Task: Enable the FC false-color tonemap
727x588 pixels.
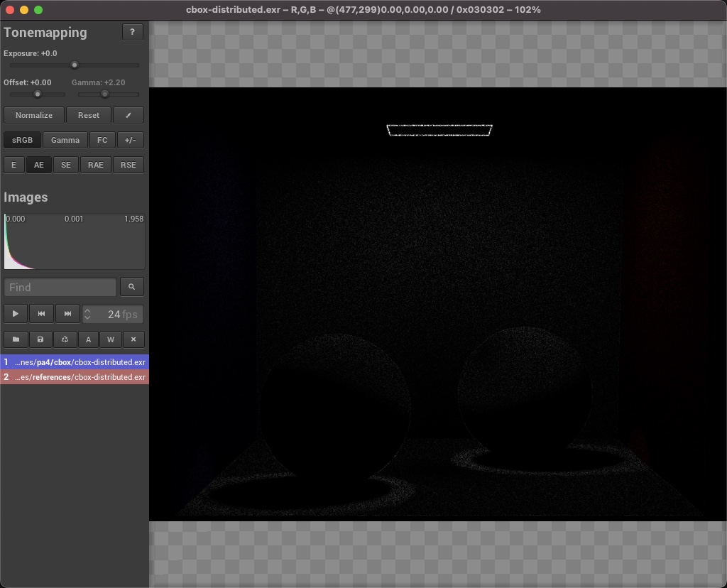Action: tap(102, 140)
